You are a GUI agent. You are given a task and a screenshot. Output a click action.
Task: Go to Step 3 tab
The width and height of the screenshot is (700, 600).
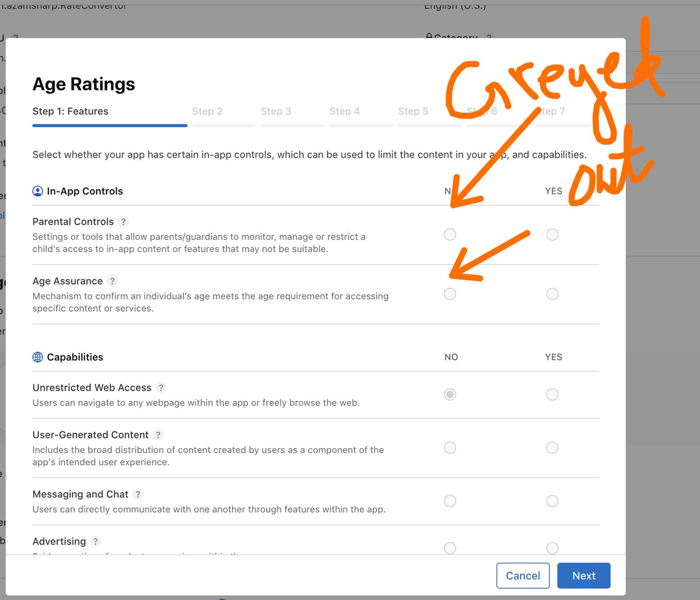click(293, 115)
